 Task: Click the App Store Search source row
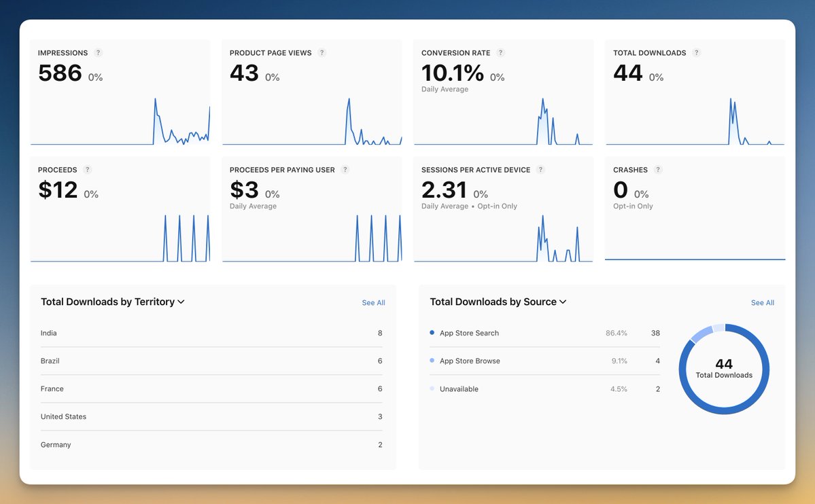point(544,333)
